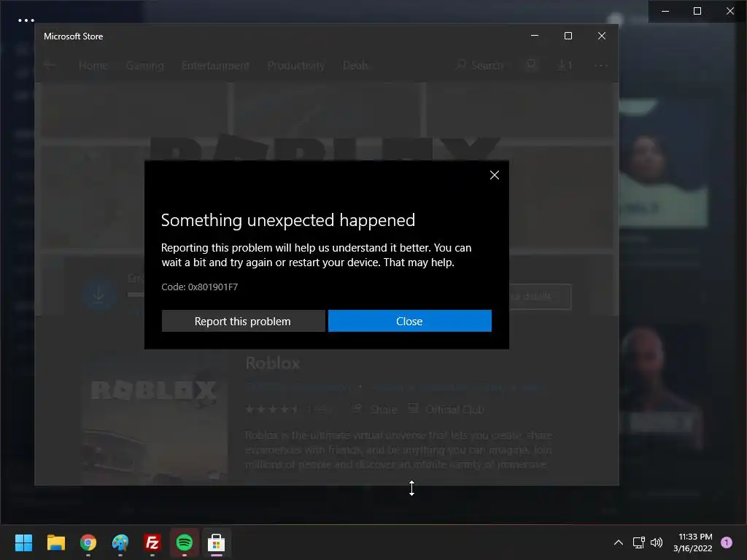
Task: Click the blue Close button
Action: [410, 321]
